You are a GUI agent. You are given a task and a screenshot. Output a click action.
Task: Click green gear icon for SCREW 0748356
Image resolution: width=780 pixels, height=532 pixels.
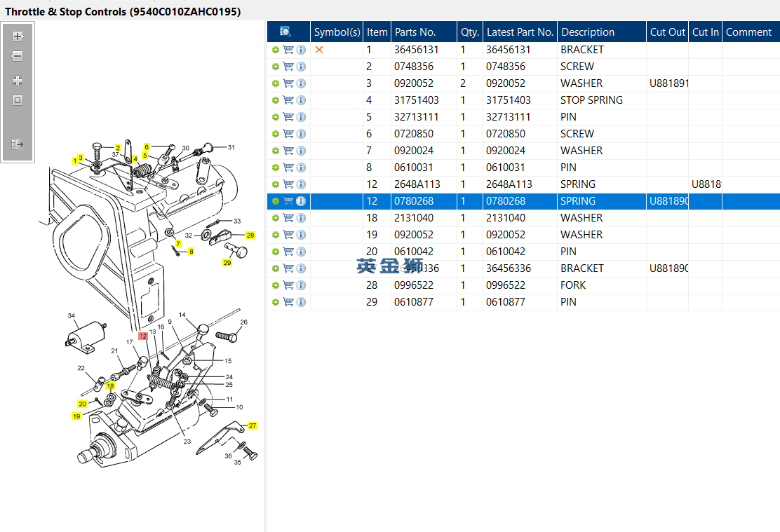tap(275, 67)
